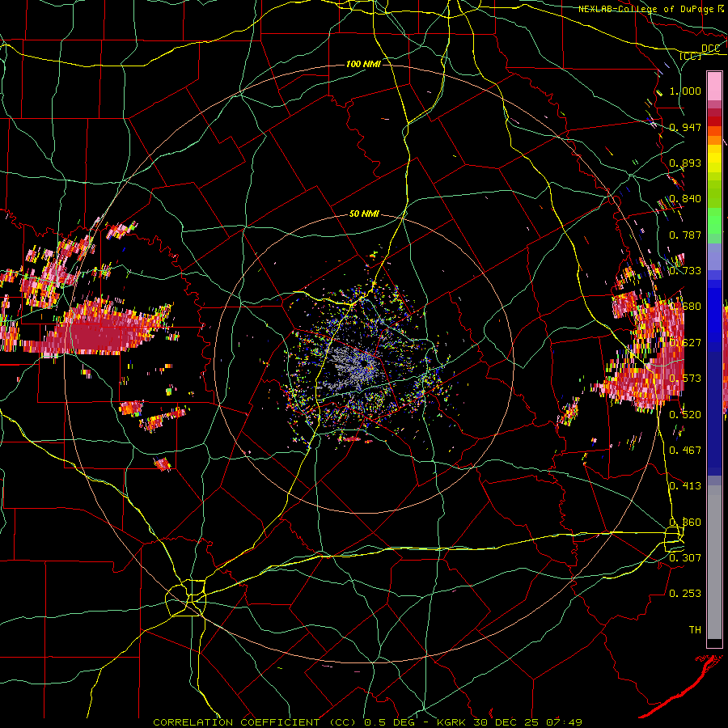Select the 0.520 scale value

[x=685, y=415]
